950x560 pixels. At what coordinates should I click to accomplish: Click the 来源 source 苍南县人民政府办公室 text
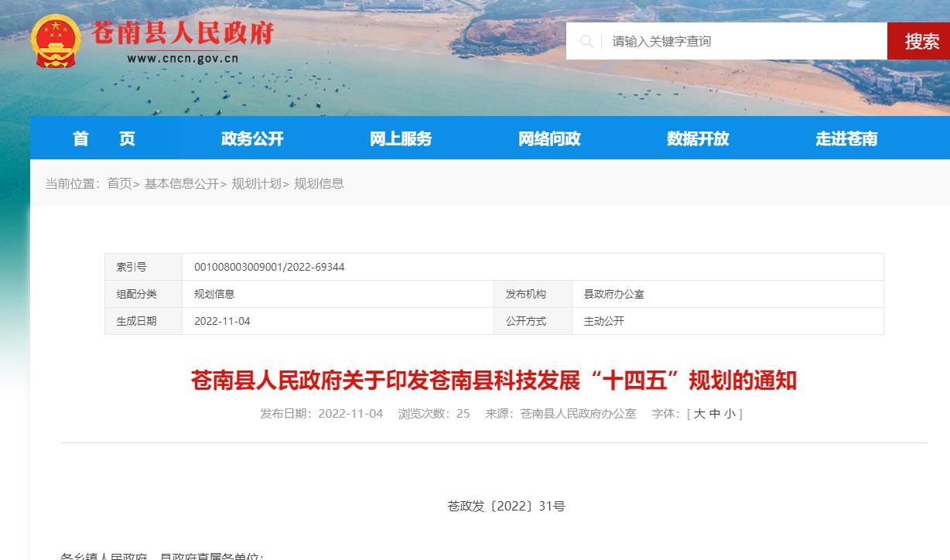579,413
